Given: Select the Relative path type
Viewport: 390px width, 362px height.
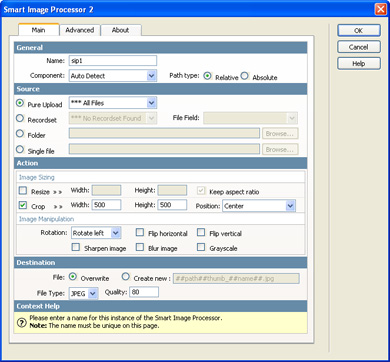Looking at the screenshot, I should (208, 76).
